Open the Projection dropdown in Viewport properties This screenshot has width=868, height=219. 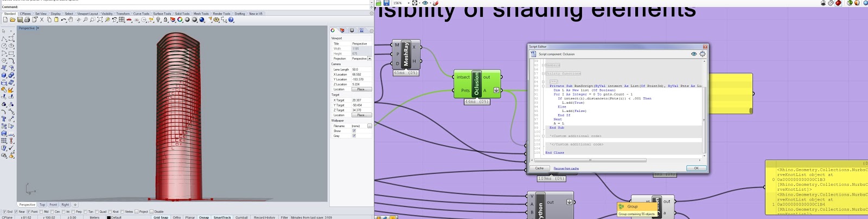coord(369,58)
